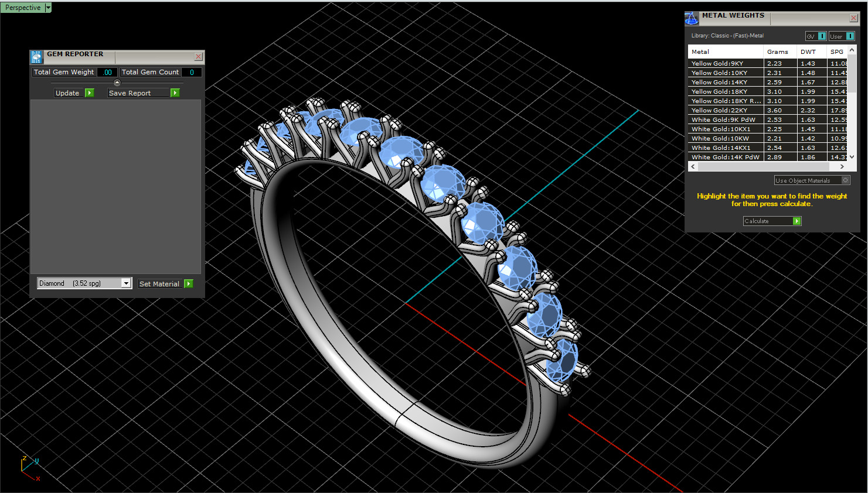Click the green arrow beside Save Report

tap(175, 93)
